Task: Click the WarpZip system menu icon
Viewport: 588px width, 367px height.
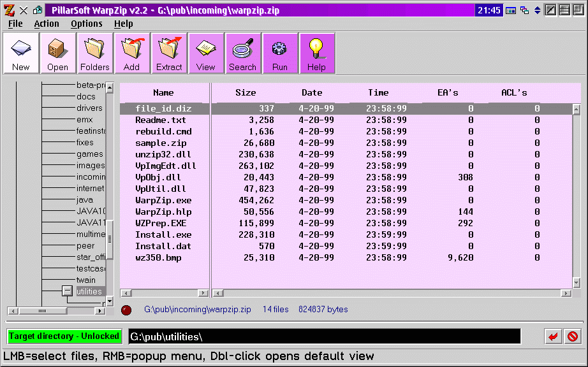Action: [x=10, y=10]
